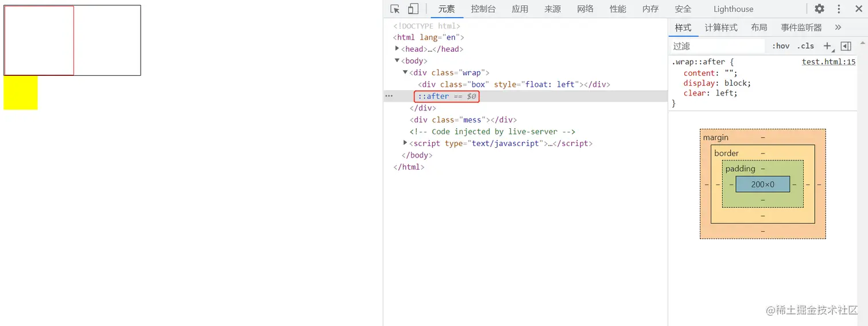Open the 应用 tab

pos(520,9)
